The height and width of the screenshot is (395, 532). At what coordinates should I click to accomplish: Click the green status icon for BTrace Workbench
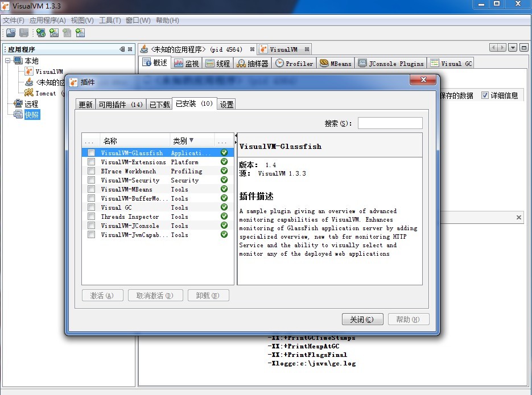pos(224,171)
